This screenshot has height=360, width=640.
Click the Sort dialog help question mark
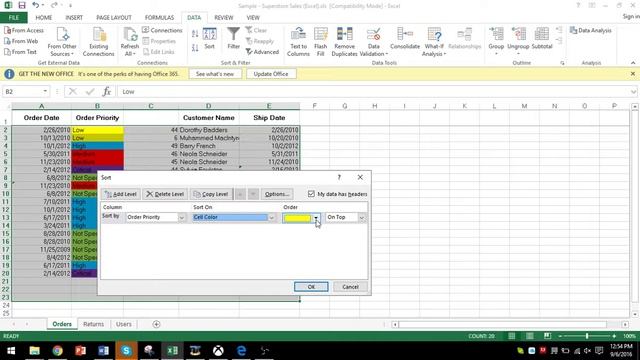tap(339, 177)
